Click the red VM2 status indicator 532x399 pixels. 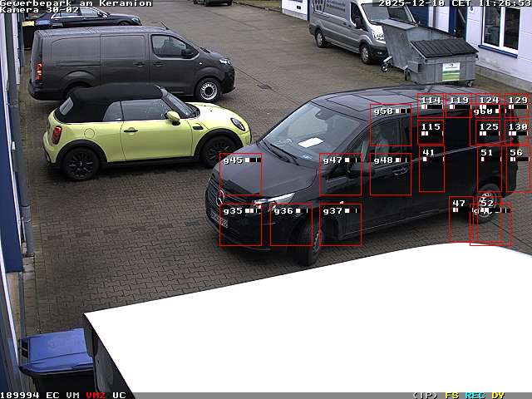96,395
